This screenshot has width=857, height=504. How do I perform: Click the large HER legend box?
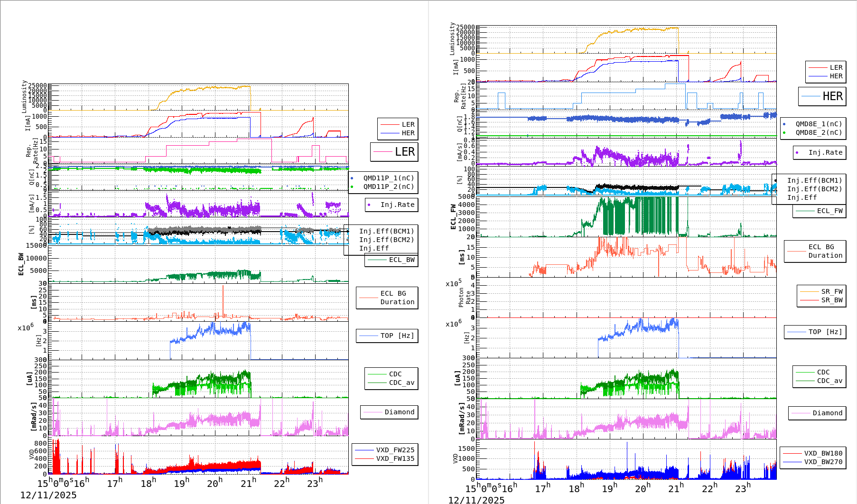(x=822, y=96)
